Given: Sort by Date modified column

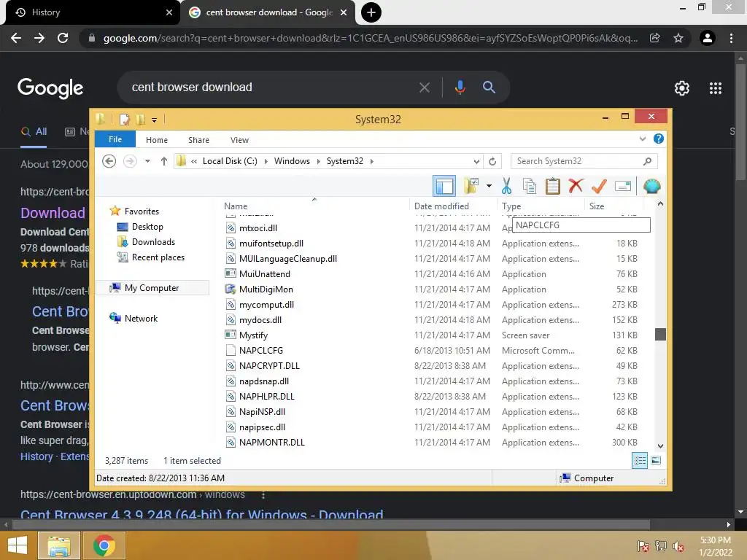Looking at the screenshot, I should tap(441, 206).
